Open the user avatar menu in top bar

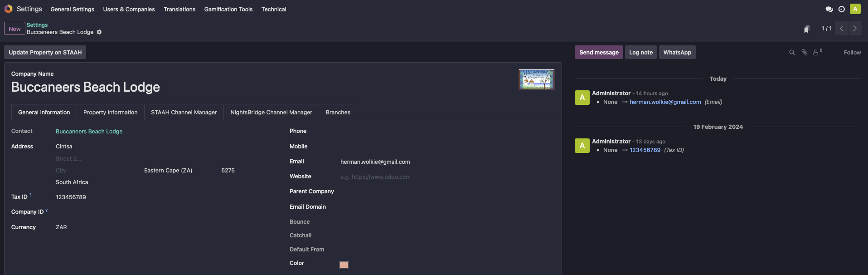855,9
